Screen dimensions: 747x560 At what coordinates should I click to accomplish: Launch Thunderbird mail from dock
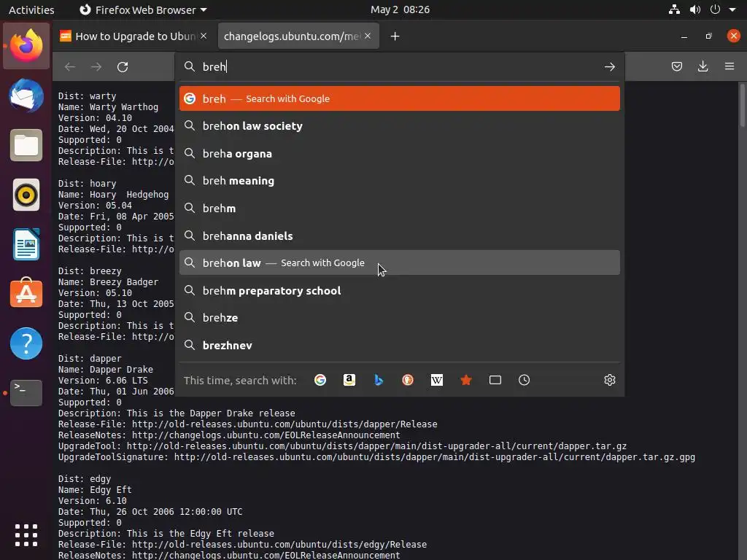pyautogui.click(x=26, y=96)
